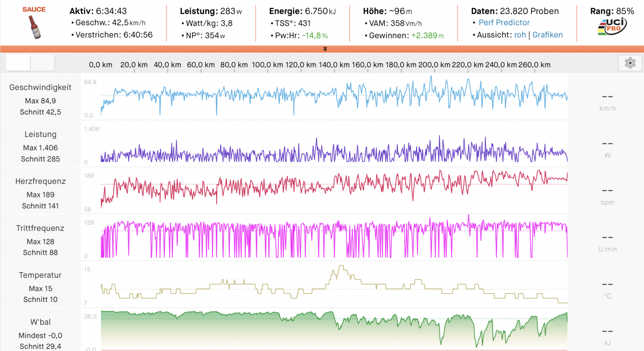
Task: Click the UCI Pro rank badge
Action: tap(612, 27)
